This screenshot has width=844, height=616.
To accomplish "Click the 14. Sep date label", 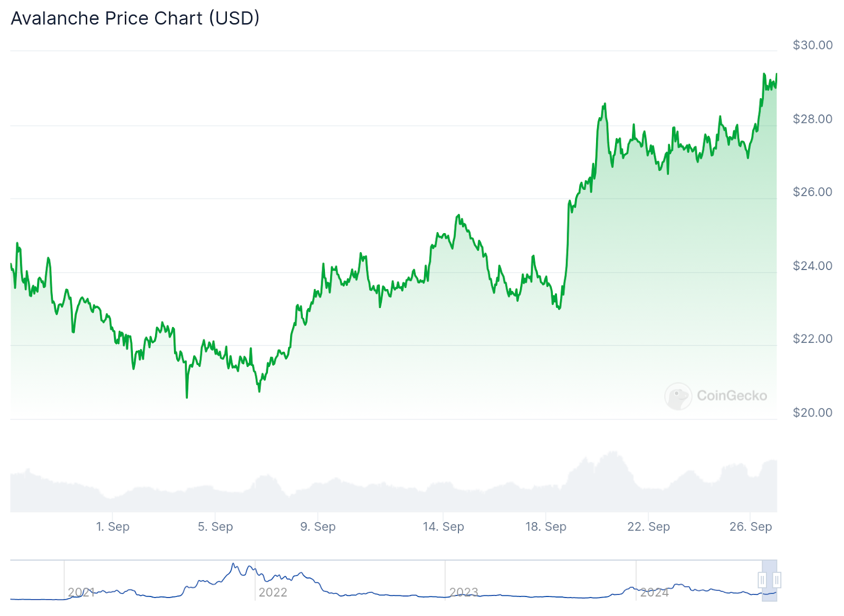I will [x=443, y=526].
